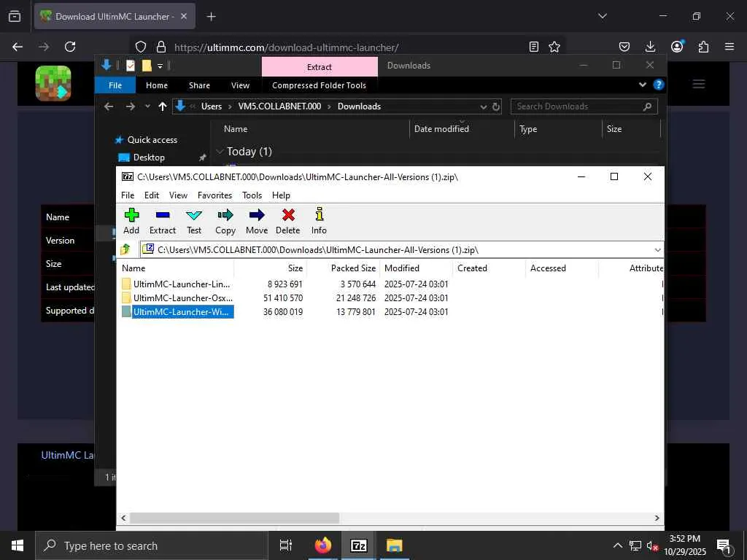Sort by the Accessed column
The height and width of the screenshot is (560, 747).
point(562,268)
